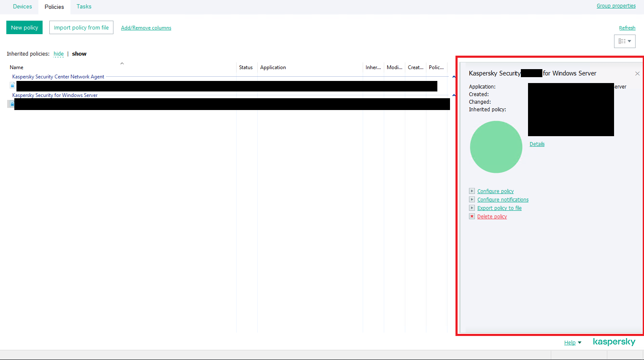Click the Delete policy link
Image resolution: width=644 pixels, height=360 pixels.
[492, 217]
